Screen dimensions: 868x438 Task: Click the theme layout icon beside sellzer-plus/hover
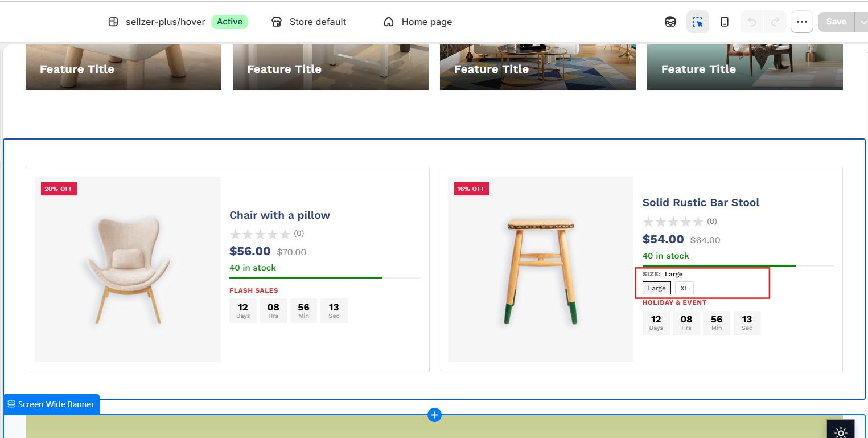113,22
